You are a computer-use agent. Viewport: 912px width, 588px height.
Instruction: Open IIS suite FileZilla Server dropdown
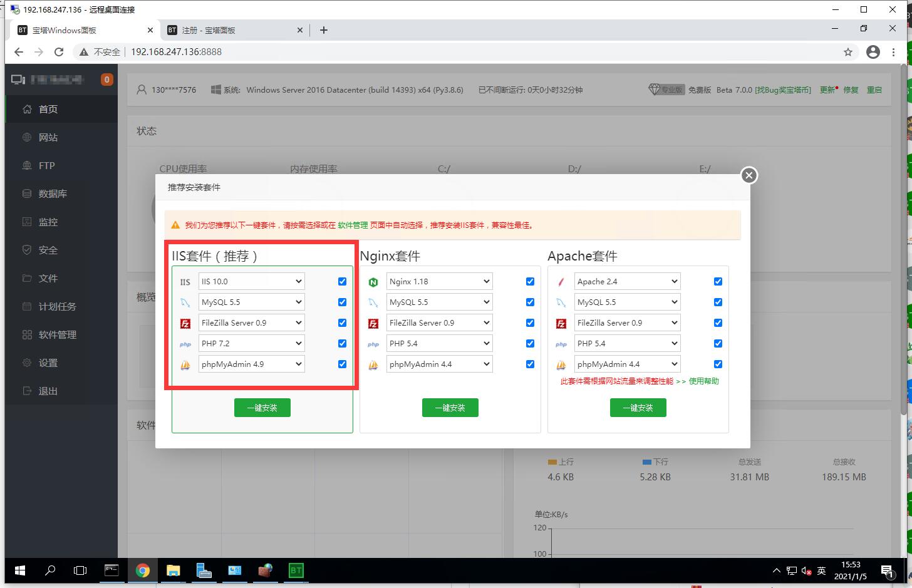click(x=252, y=323)
